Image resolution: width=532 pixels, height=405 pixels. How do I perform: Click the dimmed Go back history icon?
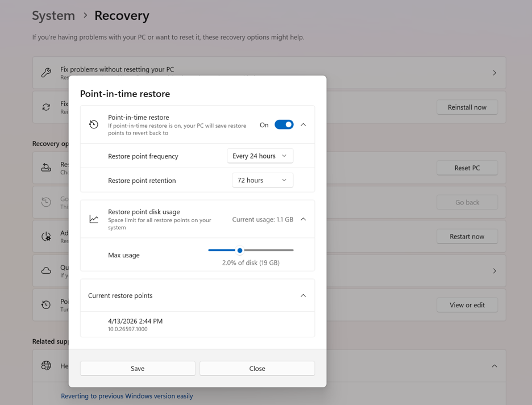[x=46, y=202]
